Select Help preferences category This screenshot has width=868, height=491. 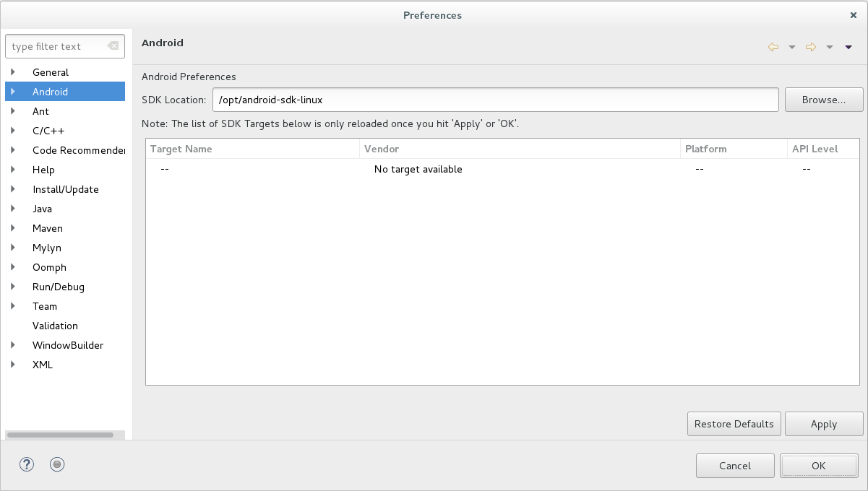[x=43, y=170]
